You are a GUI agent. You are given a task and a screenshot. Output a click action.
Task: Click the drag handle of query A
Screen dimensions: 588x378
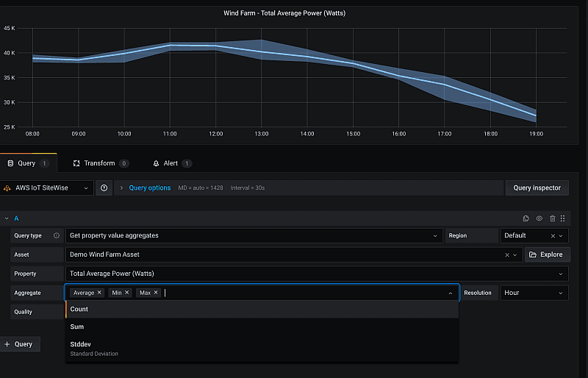click(x=563, y=218)
